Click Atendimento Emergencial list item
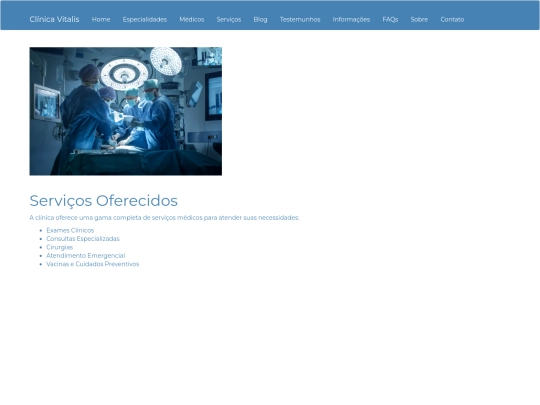Viewport: 540px width, 405px height. [86, 256]
